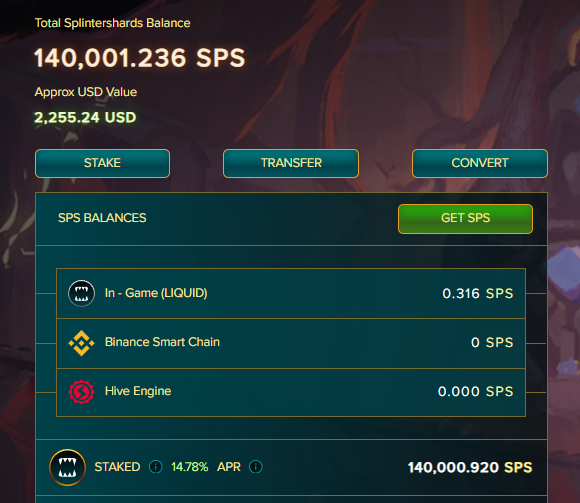Image resolution: width=580 pixels, height=503 pixels.
Task: Open the info icon next to APR
Action: [256, 467]
